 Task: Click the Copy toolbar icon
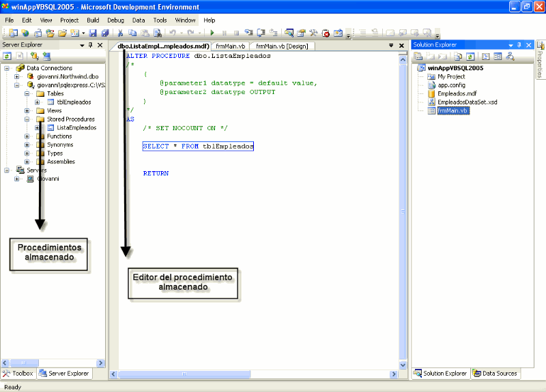click(x=132, y=33)
